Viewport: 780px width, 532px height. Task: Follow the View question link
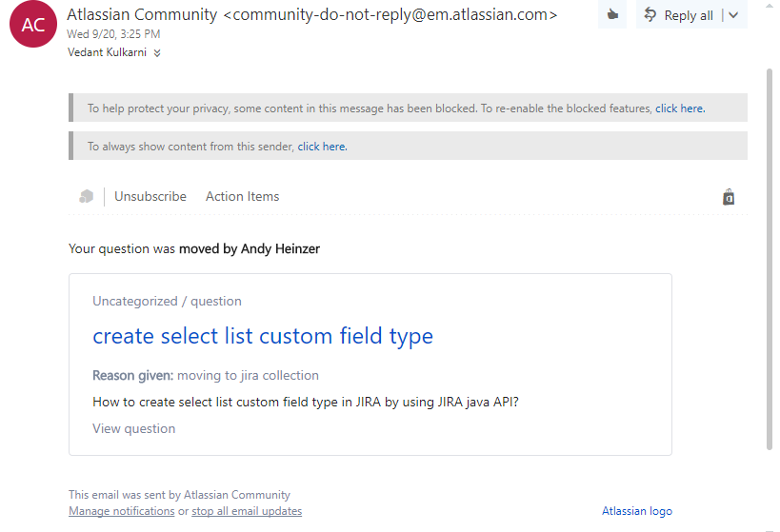coord(134,428)
